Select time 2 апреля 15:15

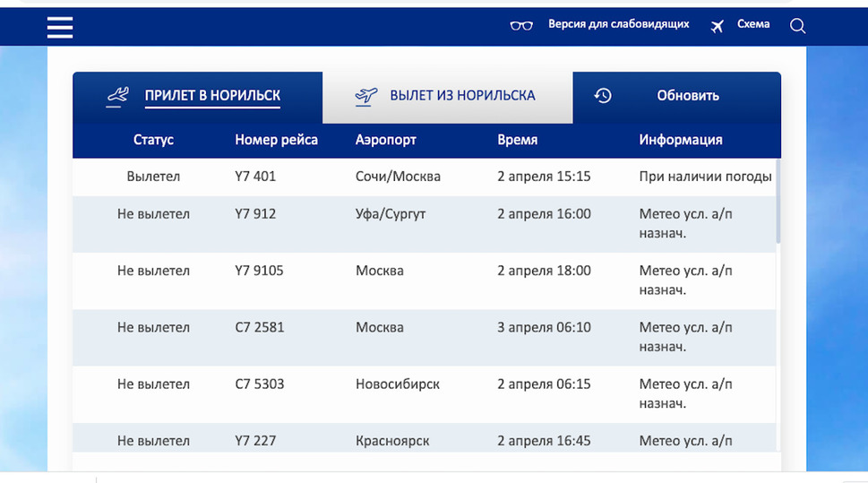pos(544,177)
